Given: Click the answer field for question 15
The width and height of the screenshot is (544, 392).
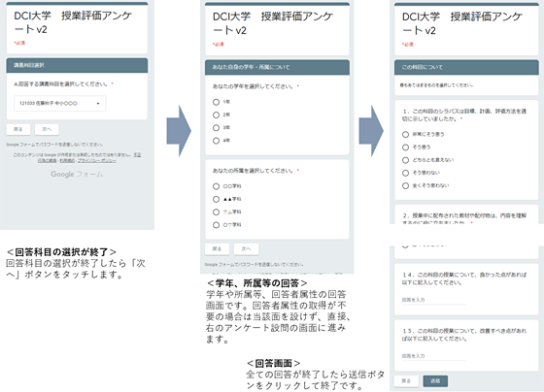Looking at the screenshot, I should click(x=433, y=356).
